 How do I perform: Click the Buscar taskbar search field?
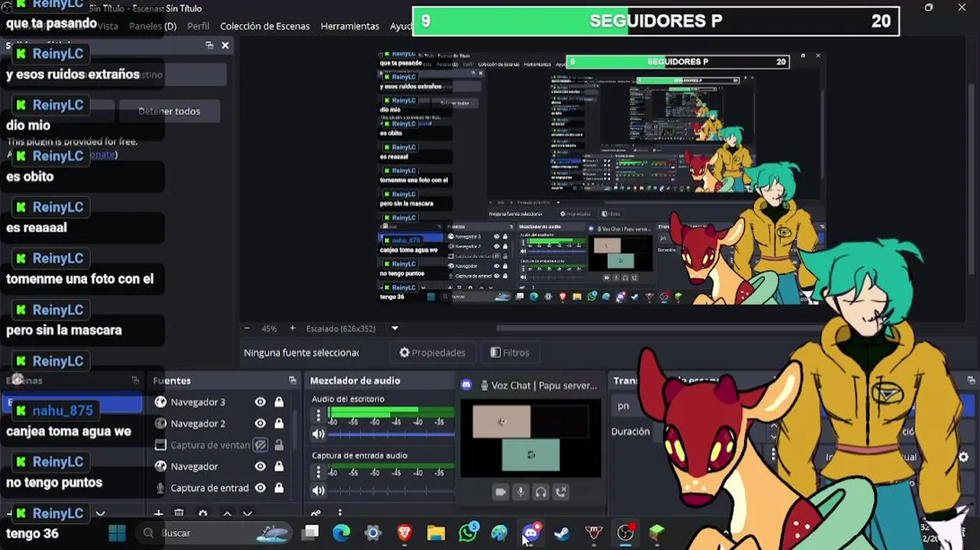[x=214, y=532]
